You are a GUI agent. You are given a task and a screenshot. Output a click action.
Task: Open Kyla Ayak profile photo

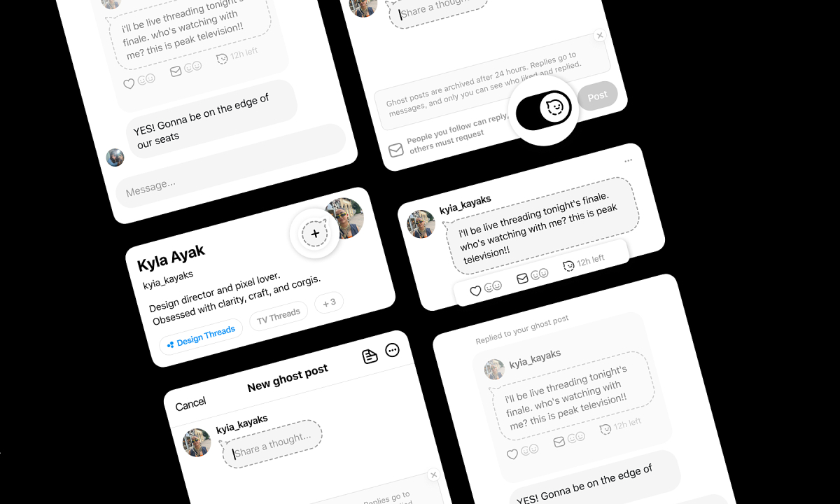pos(344,218)
